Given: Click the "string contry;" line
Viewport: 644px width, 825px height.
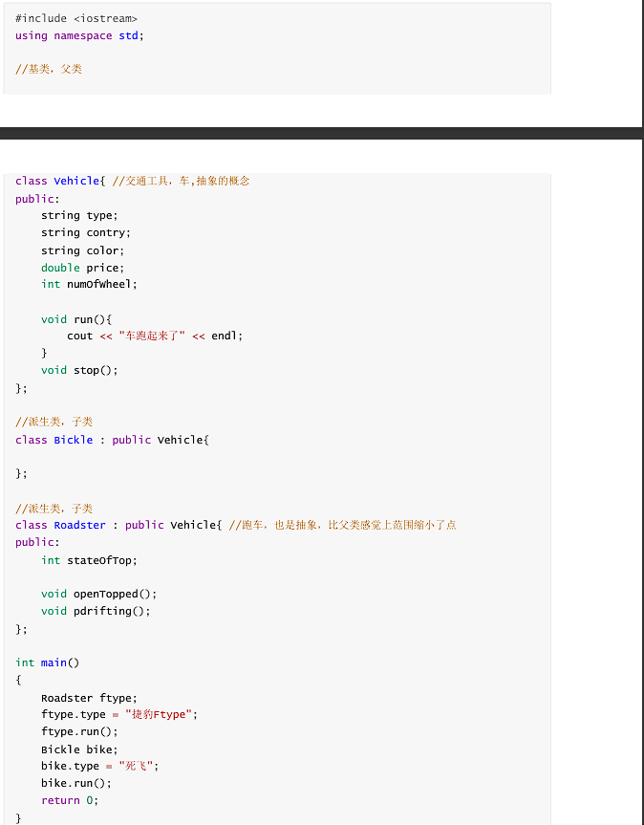Looking at the screenshot, I should coord(86,232).
